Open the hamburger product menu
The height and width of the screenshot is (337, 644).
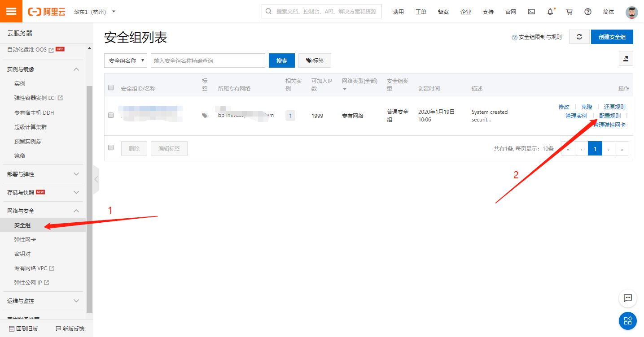[x=11, y=11]
